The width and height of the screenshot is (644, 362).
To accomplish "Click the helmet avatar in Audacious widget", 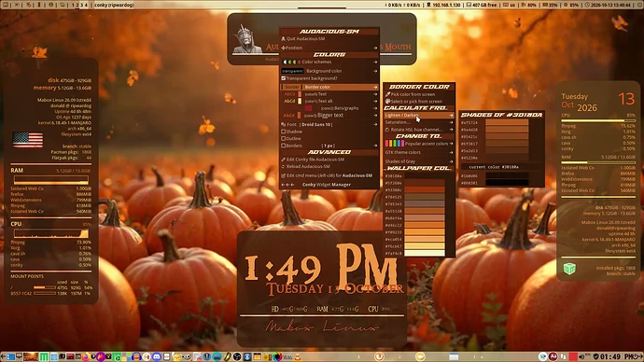I will [x=247, y=39].
